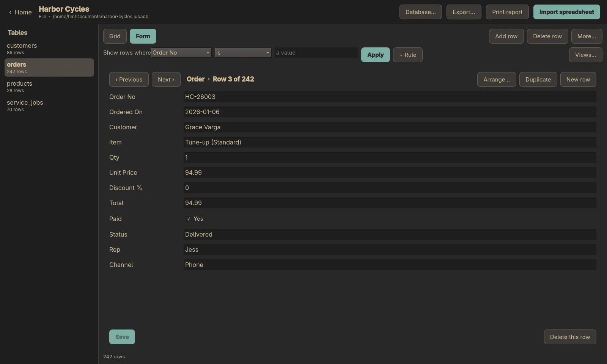Click the Ordered On date field

coord(390,112)
